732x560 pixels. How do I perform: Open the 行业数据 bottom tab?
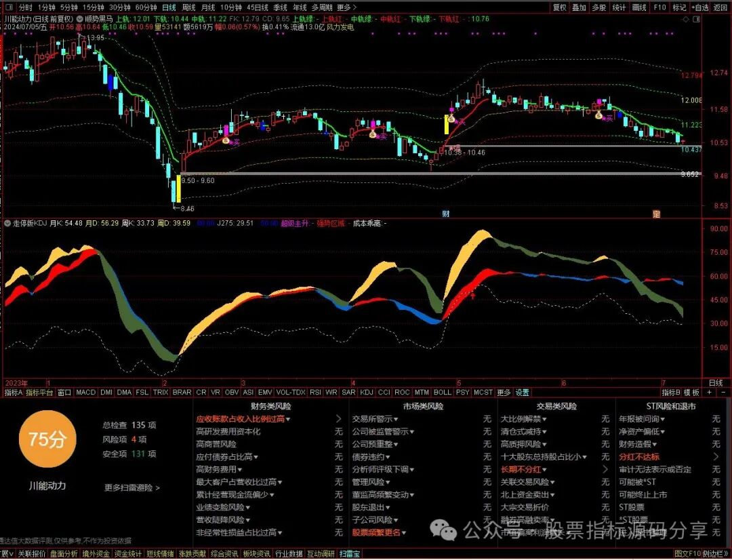coord(289,555)
